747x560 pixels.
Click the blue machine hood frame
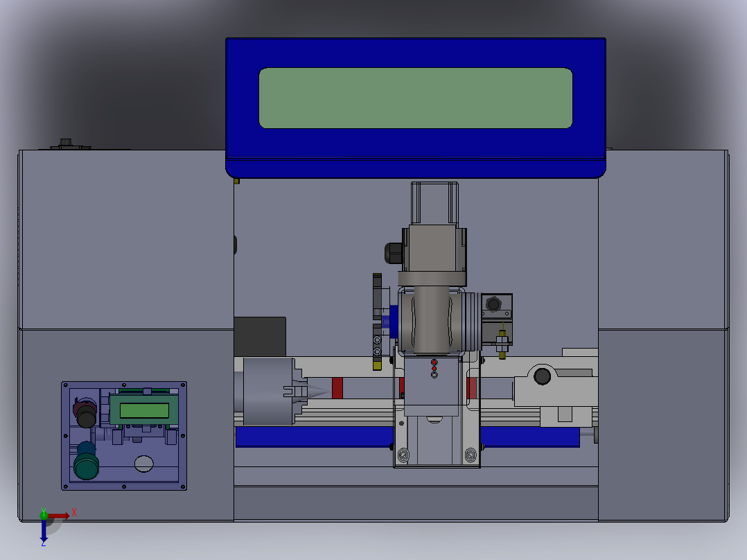click(x=416, y=107)
